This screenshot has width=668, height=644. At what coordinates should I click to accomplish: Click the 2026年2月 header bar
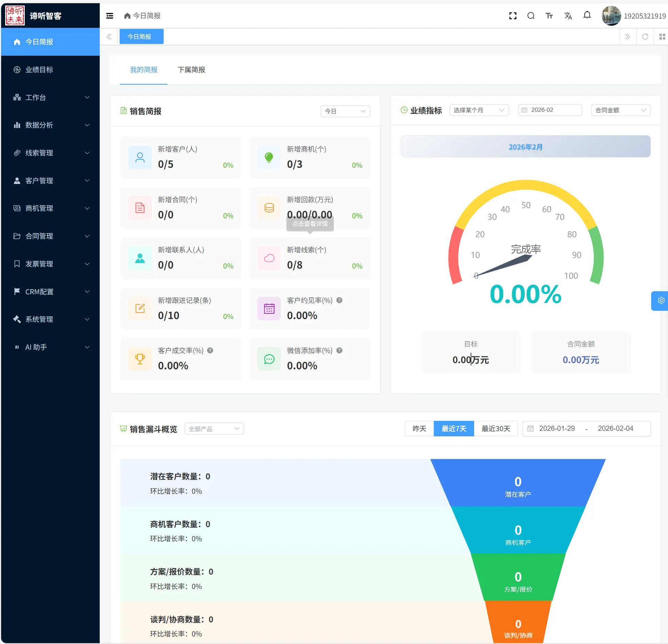click(x=525, y=147)
